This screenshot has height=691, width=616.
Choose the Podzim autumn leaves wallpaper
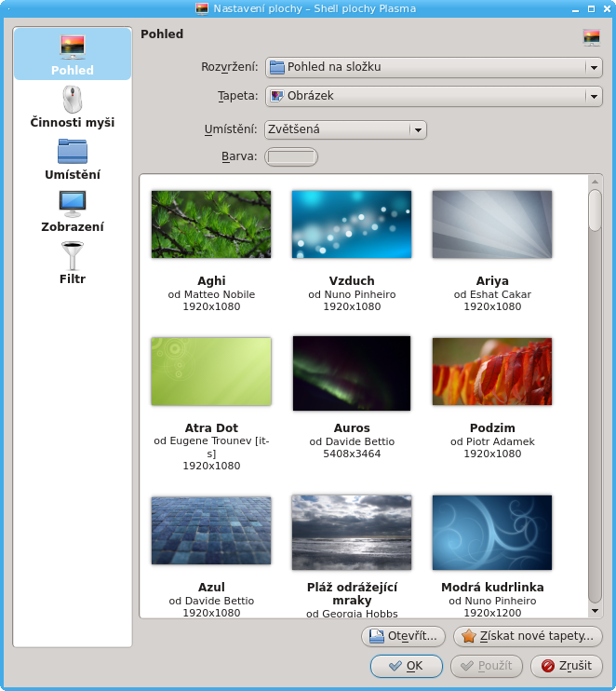pyautogui.click(x=492, y=372)
